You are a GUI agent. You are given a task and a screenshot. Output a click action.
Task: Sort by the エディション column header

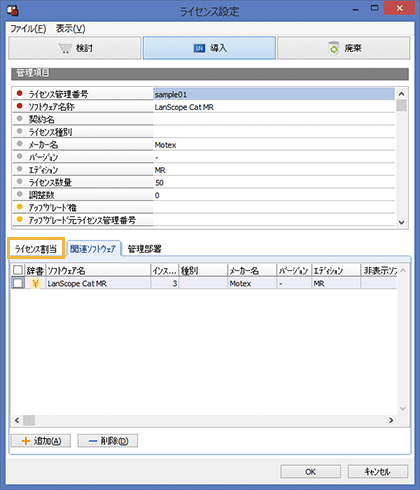point(336,270)
